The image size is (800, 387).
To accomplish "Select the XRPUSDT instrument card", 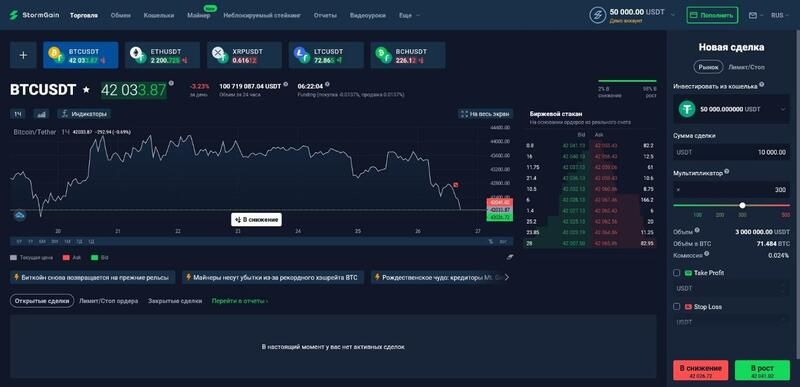I will coord(244,55).
